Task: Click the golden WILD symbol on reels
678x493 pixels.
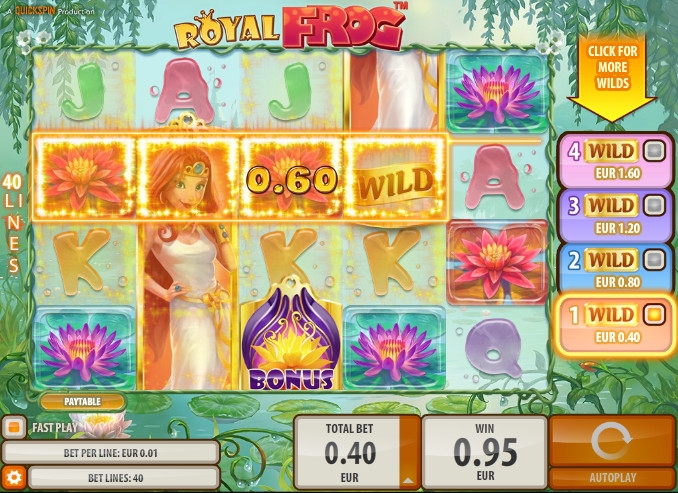Action: tap(395, 177)
